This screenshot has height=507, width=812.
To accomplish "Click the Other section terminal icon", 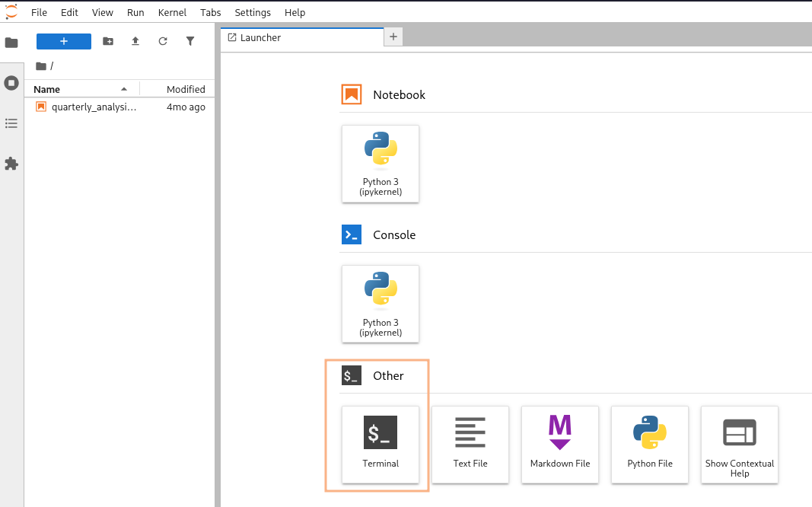I will pyautogui.click(x=352, y=375).
